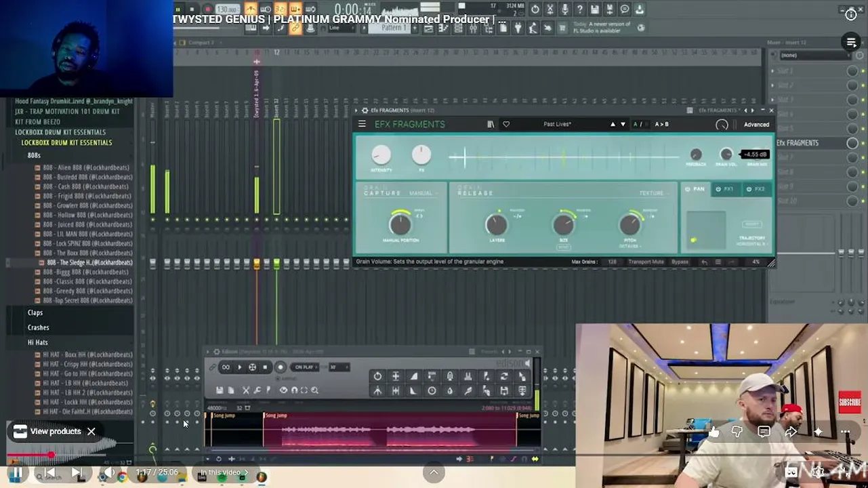This screenshot has height=488, width=868.
Task: Click Edison reverb droplet icon
Action: coord(450,391)
